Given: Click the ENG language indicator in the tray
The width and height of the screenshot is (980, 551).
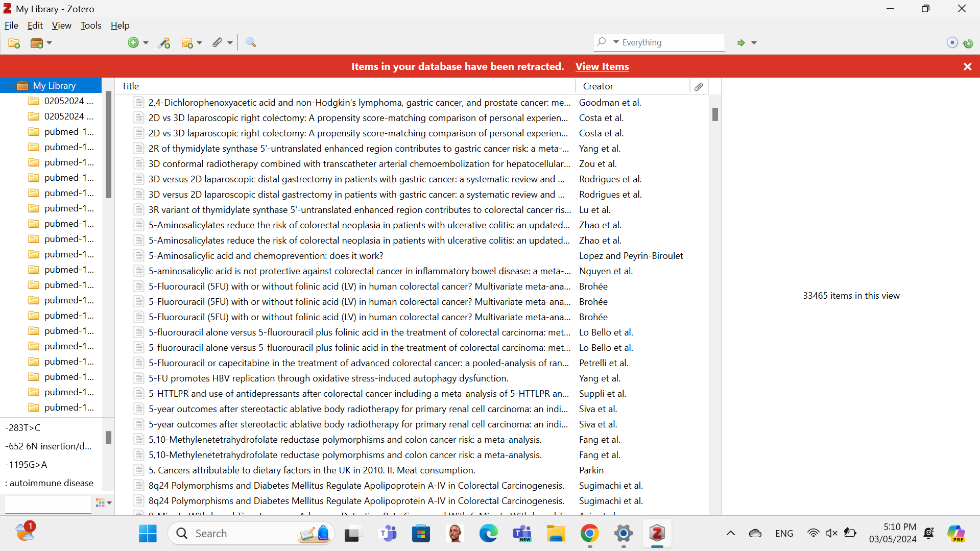Looking at the screenshot, I should (784, 533).
